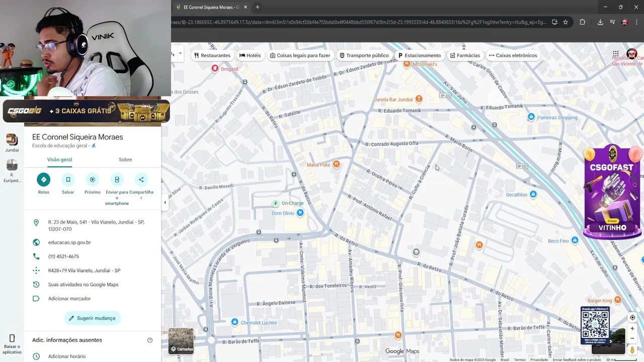Click the Burger King map pin
Viewport: 644px width, 362px height.
pyautogui.click(x=618, y=300)
